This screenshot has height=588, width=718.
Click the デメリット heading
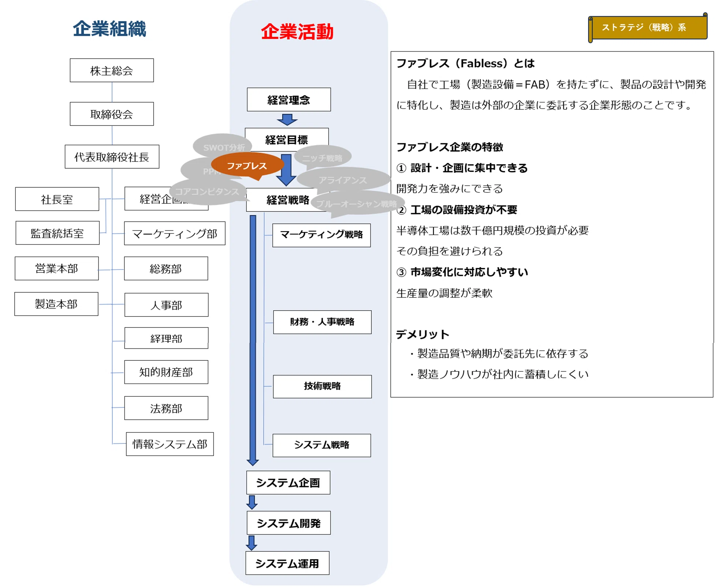coord(423,334)
